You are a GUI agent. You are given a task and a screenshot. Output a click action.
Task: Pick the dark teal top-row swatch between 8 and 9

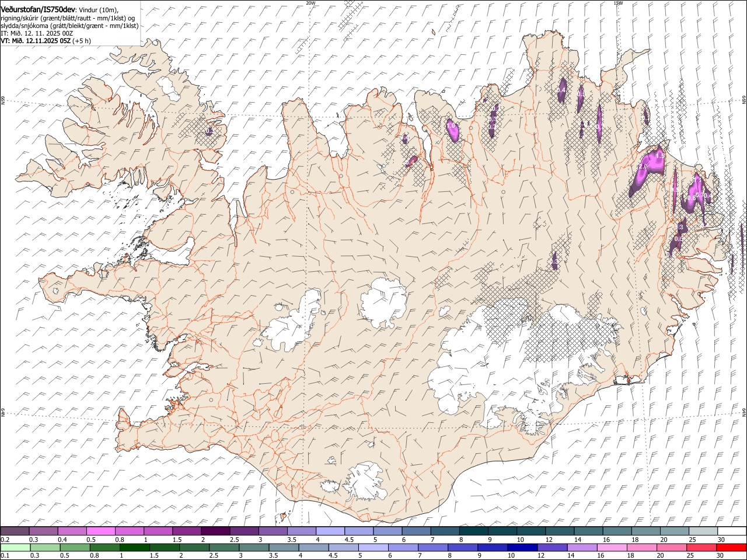click(473, 531)
